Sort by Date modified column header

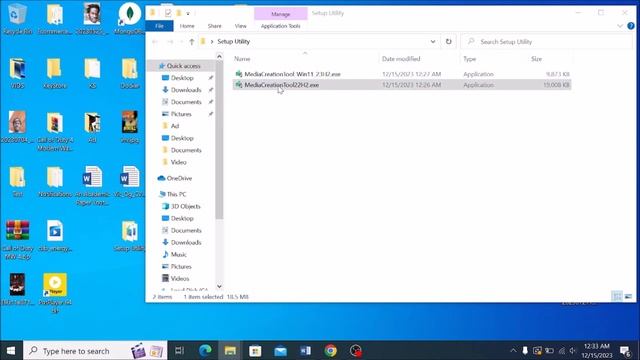401,59
